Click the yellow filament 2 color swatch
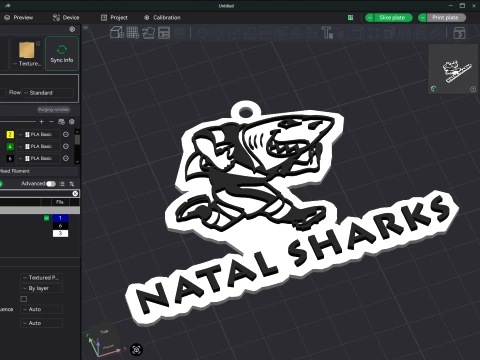 point(10,134)
